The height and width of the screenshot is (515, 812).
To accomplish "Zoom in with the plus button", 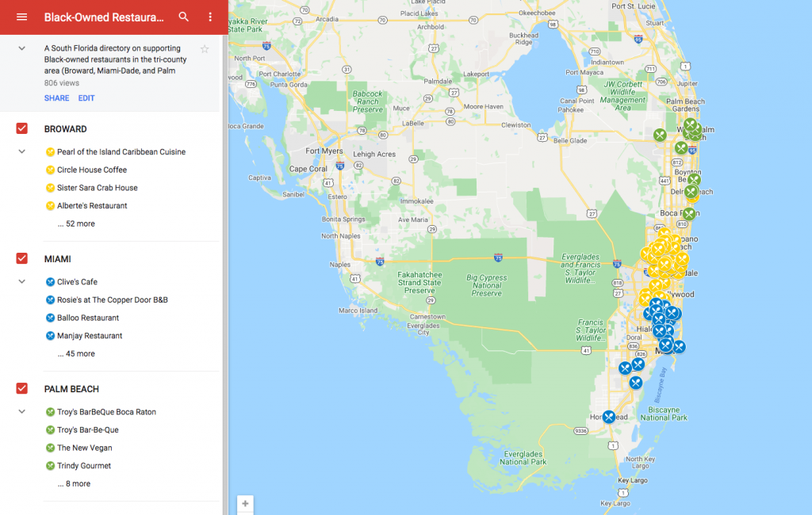I will coord(246,503).
